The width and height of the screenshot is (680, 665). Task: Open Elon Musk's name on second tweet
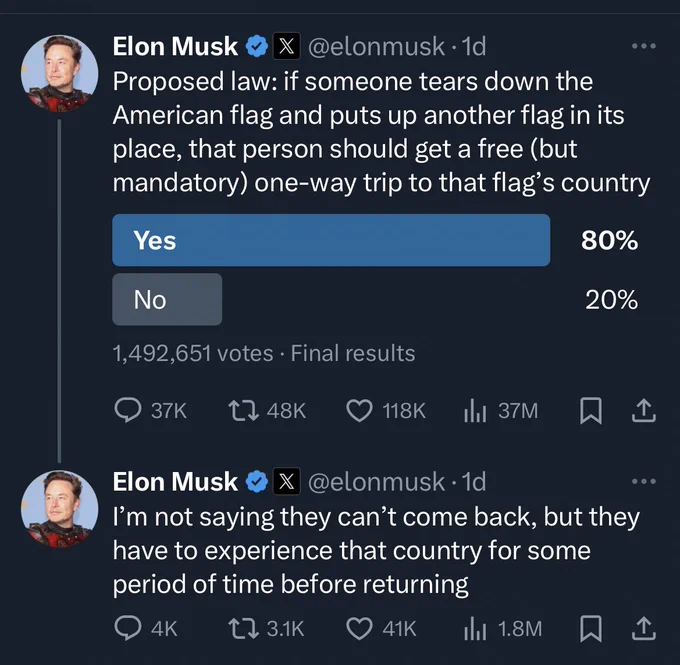click(175, 482)
